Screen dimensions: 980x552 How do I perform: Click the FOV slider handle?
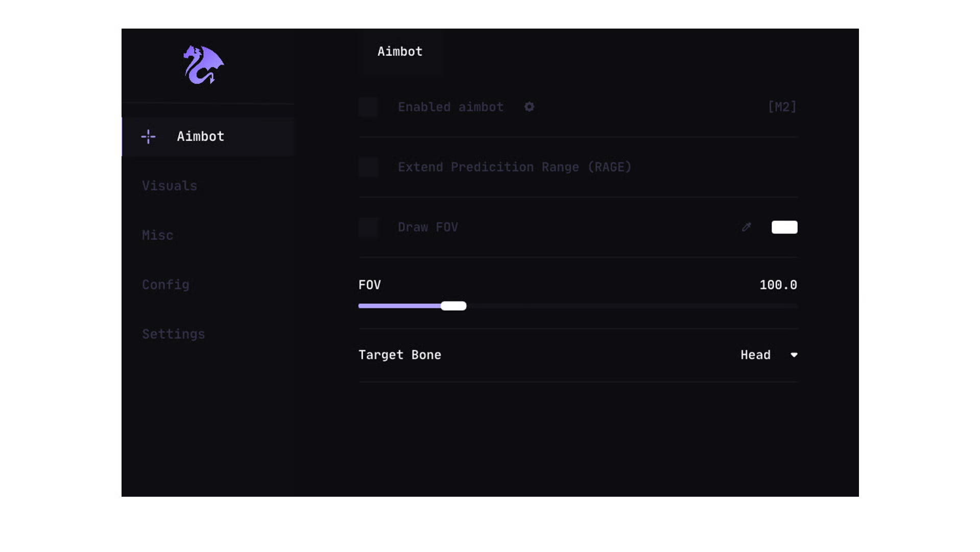[453, 306]
